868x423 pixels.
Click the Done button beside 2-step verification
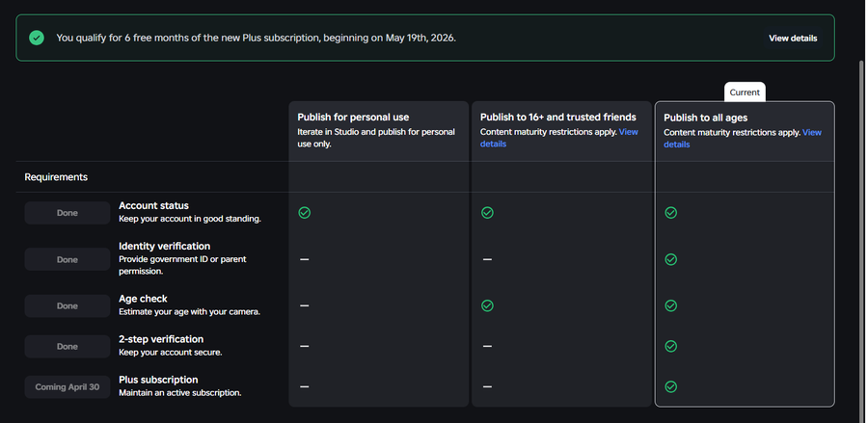pyautogui.click(x=68, y=346)
